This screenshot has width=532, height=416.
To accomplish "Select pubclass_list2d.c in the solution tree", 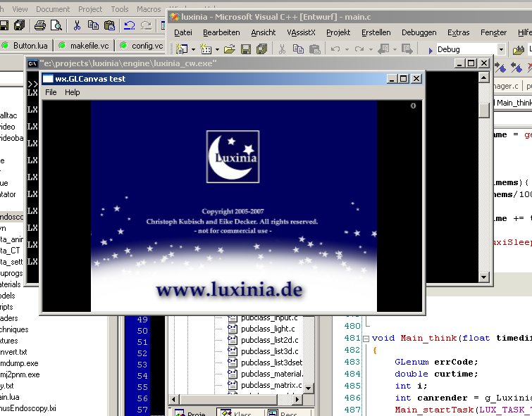I will tap(270, 340).
